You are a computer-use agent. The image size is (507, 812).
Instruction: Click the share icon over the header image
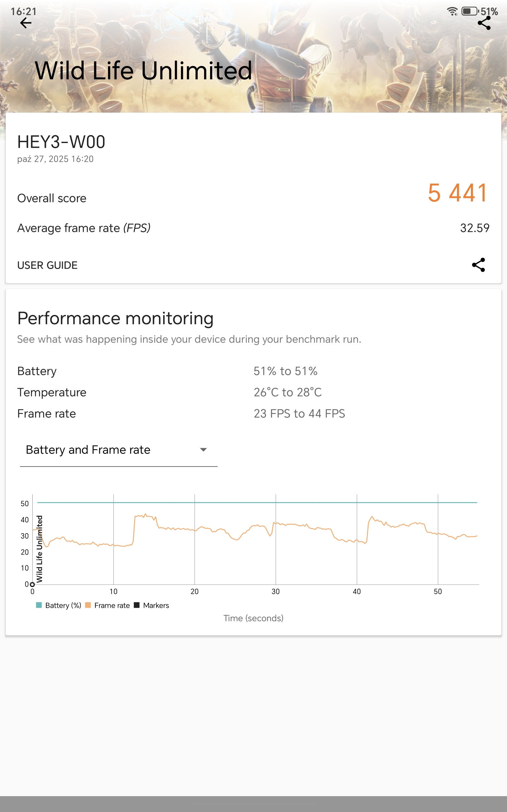[x=484, y=23]
